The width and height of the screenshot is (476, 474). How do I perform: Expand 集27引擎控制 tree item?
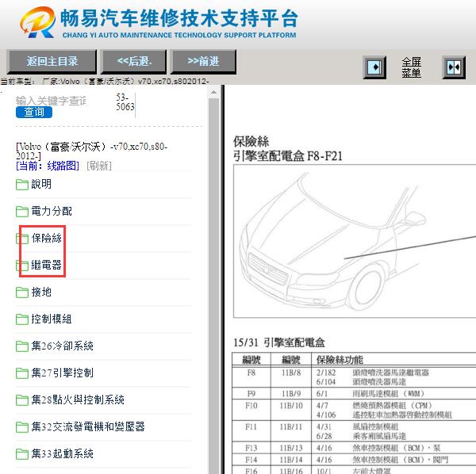click(62, 373)
